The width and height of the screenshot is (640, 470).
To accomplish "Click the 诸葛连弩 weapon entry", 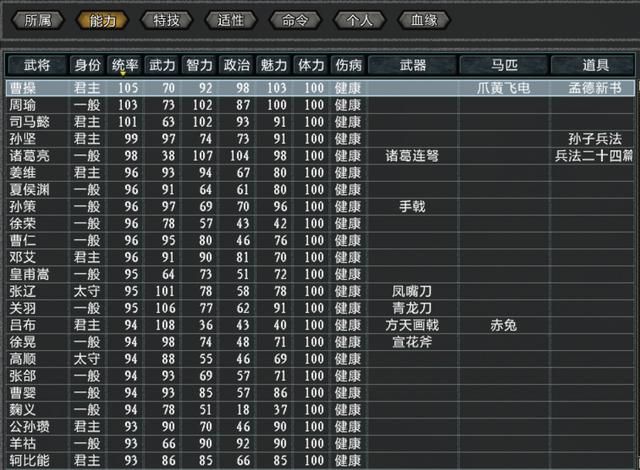I will pyautogui.click(x=412, y=156).
